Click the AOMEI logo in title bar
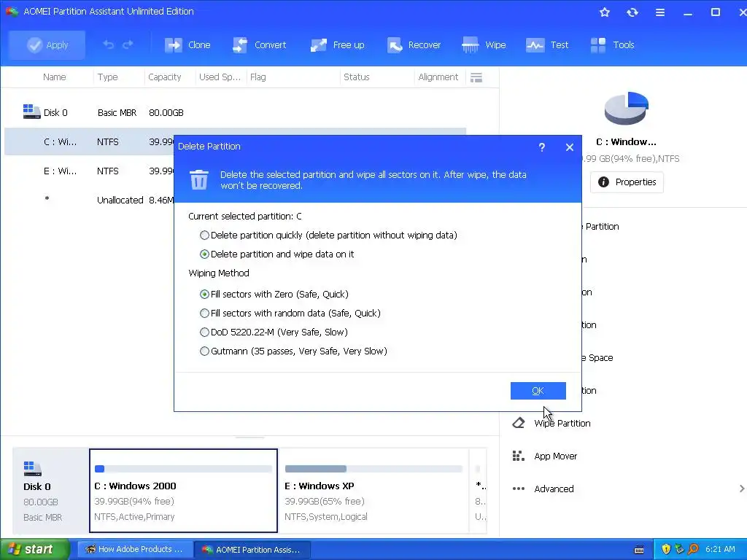 point(12,12)
